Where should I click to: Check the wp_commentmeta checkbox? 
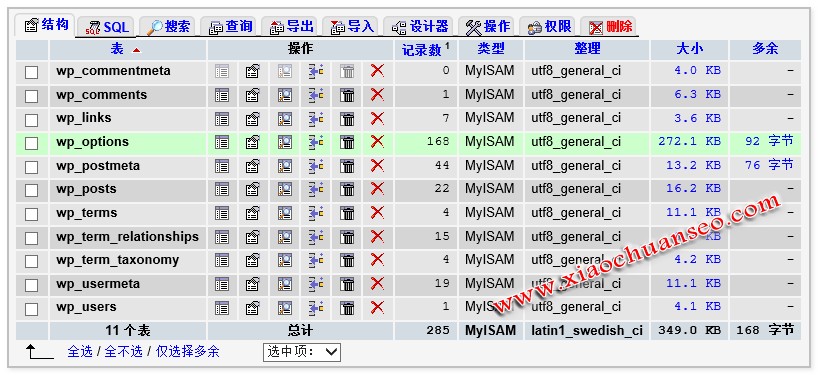click(x=32, y=72)
